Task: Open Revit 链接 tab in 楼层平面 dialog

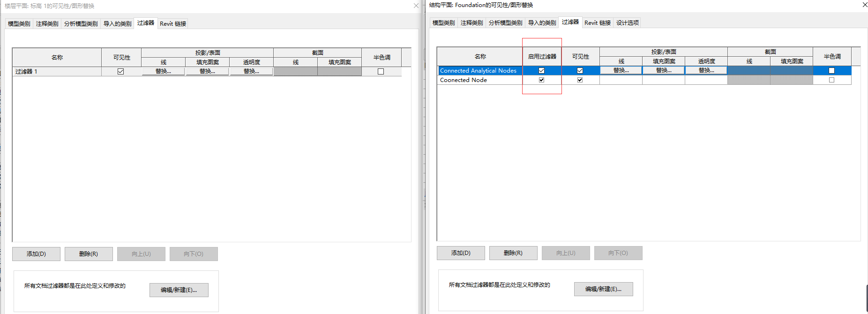Action: tap(173, 23)
